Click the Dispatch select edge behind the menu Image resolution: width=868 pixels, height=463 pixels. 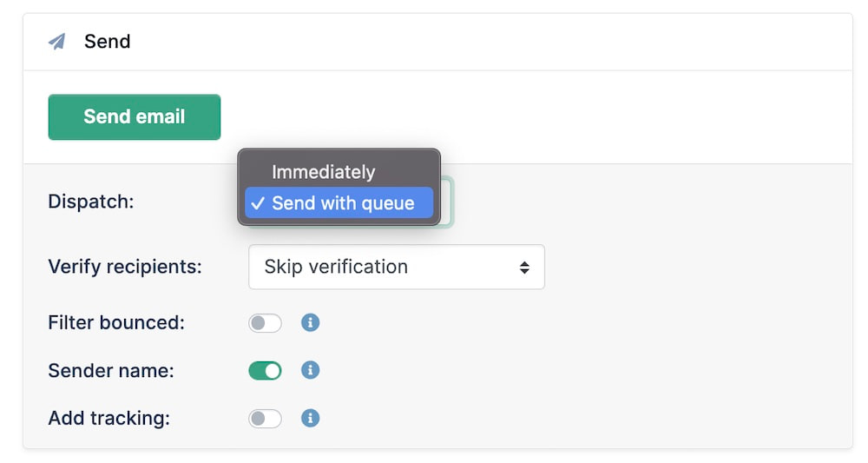[447, 203]
